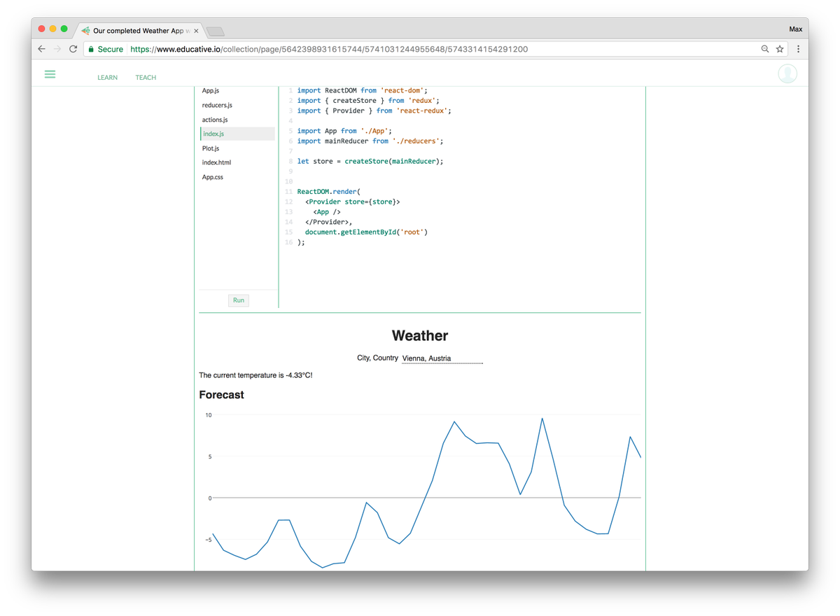Screen dimensions: 840x616
Task: Click the current temperature -4.33°C text
Action: pyautogui.click(x=255, y=375)
